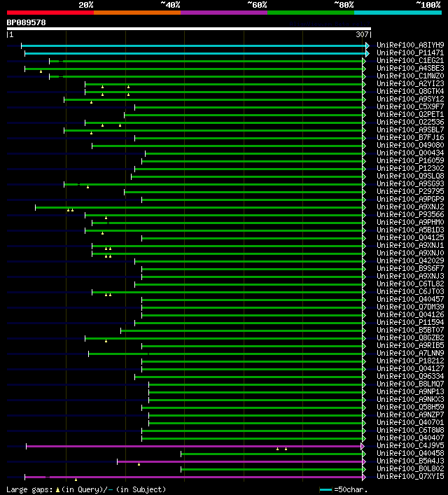The image size is (448, 495).
Task: Select the hit label UniRef100_Q9SLQ8
Action: pos(410,176)
